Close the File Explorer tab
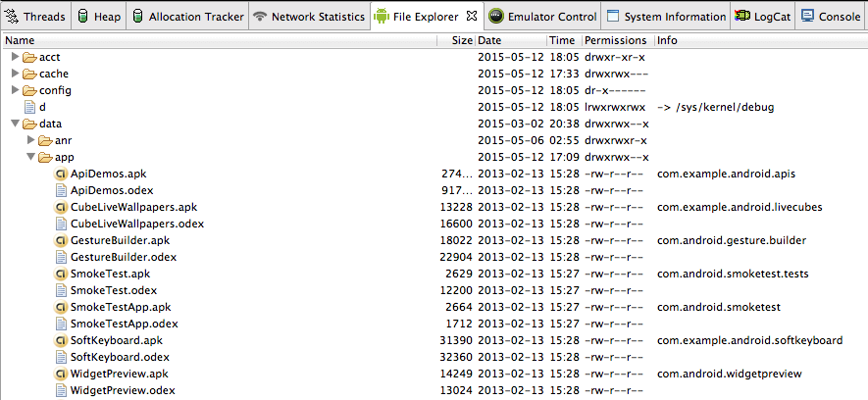 [471, 16]
